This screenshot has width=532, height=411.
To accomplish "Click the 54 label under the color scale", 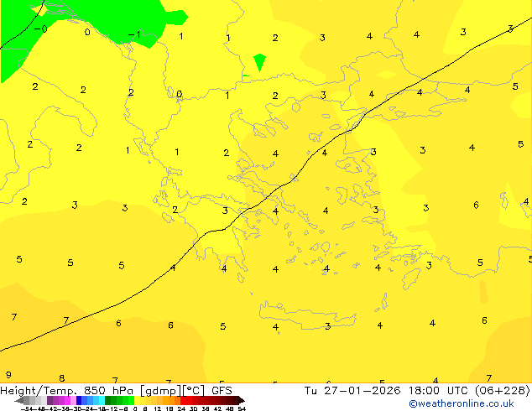I will click(x=241, y=408).
